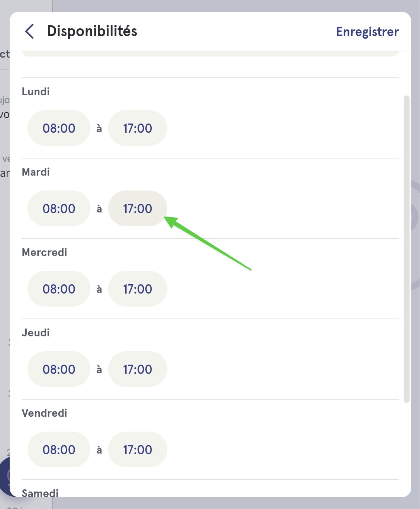Click the Mercredi day label

coord(45,252)
